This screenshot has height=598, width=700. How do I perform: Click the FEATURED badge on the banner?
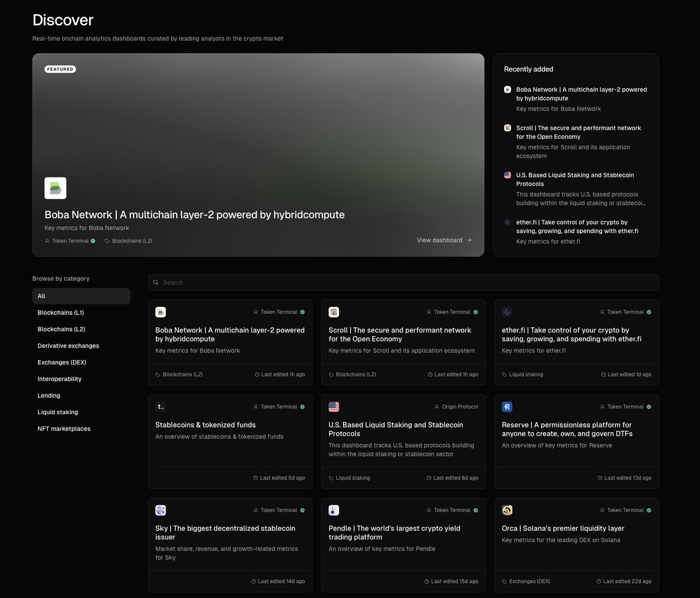[60, 69]
